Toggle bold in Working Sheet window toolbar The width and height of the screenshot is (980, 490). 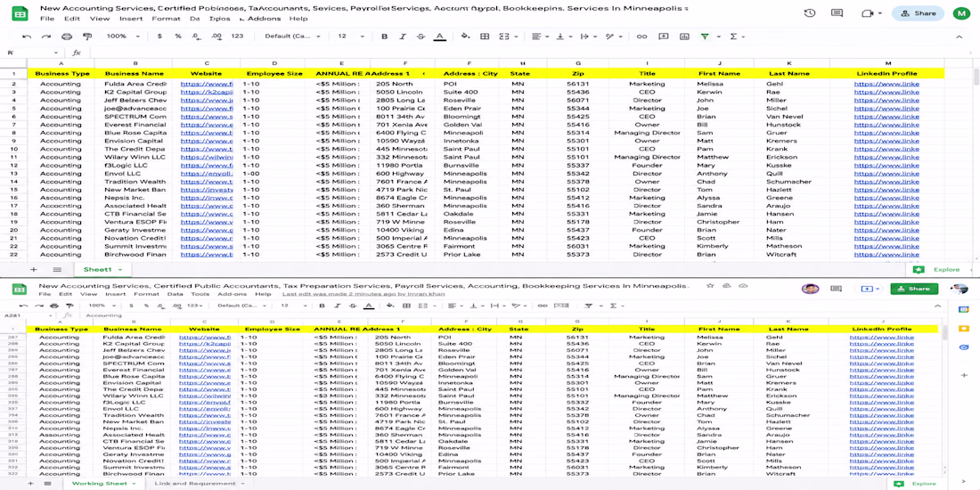point(322,306)
